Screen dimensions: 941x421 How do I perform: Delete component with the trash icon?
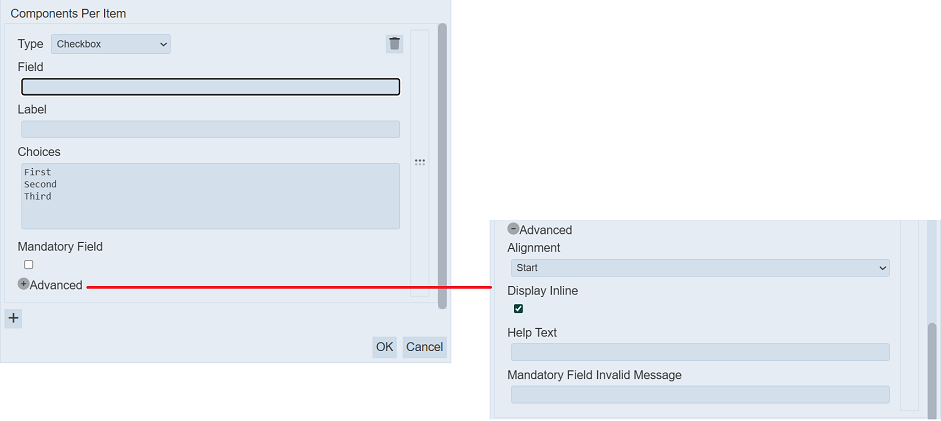click(x=395, y=44)
